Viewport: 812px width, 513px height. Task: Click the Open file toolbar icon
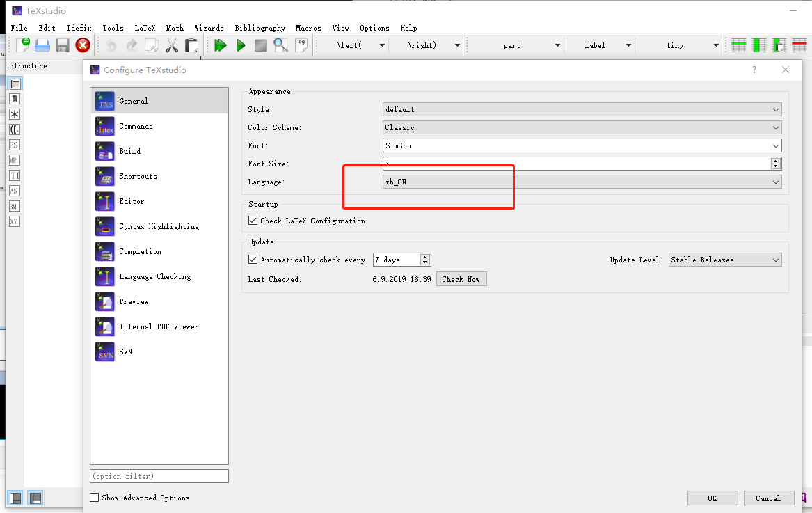click(42, 45)
